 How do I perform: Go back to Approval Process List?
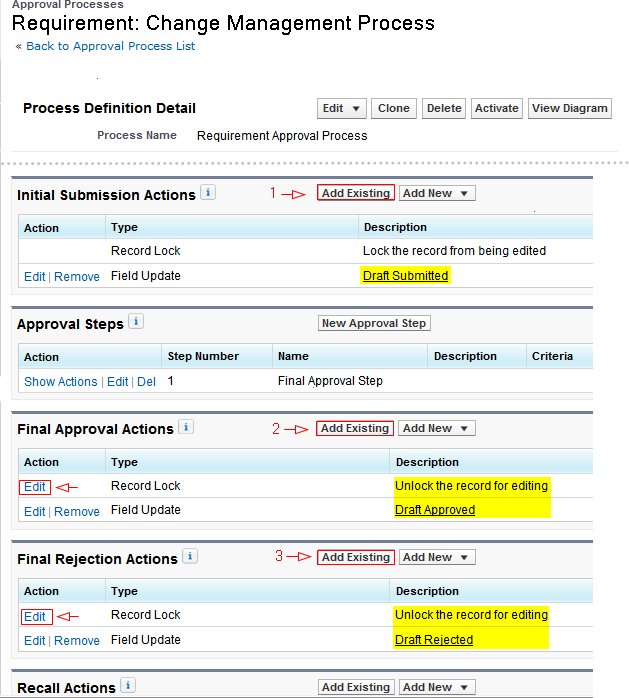110,46
